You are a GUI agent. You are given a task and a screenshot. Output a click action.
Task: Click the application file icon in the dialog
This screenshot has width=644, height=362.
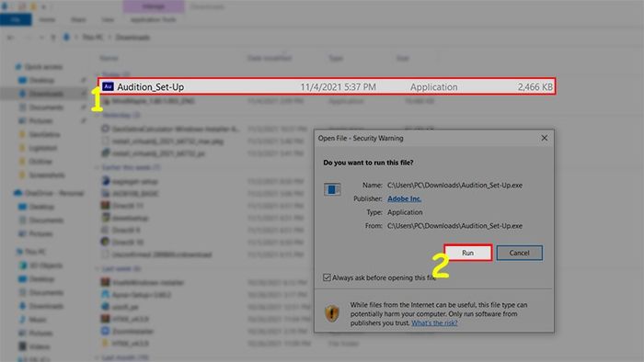click(x=332, y=189)
